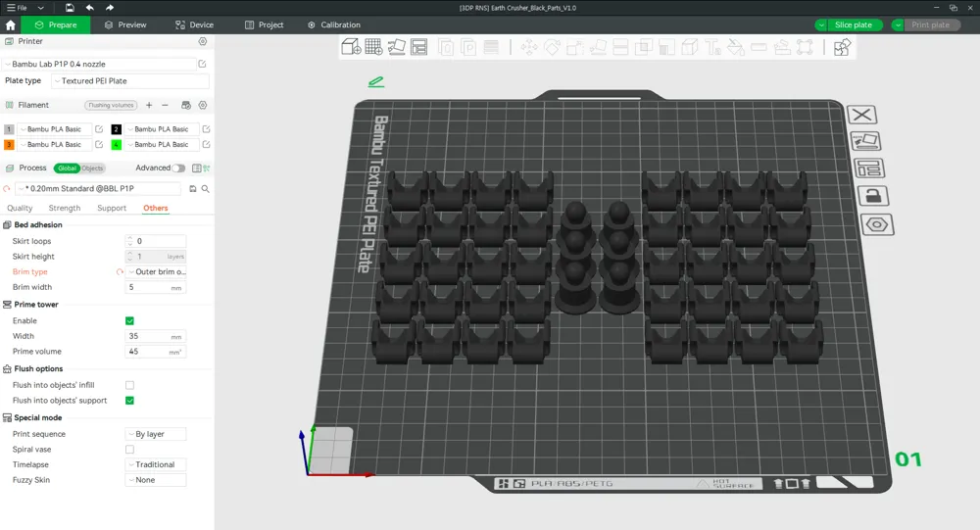Open Filament settings gear icon
Viewport: 980px width, 530px height.
pyautogui.click(x=203, y=105)
